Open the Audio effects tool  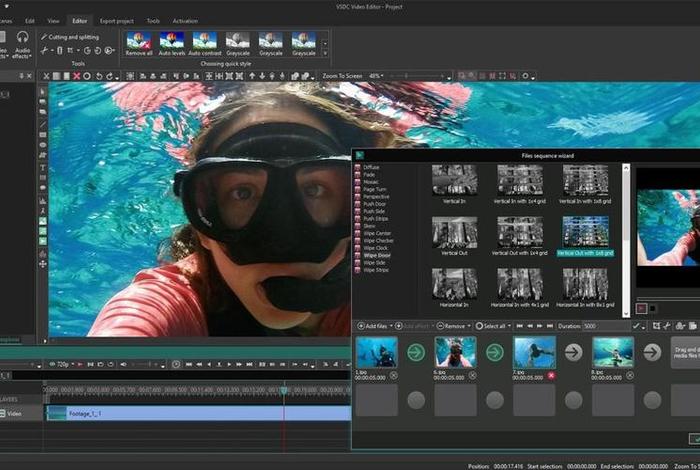tap(21, 44)
